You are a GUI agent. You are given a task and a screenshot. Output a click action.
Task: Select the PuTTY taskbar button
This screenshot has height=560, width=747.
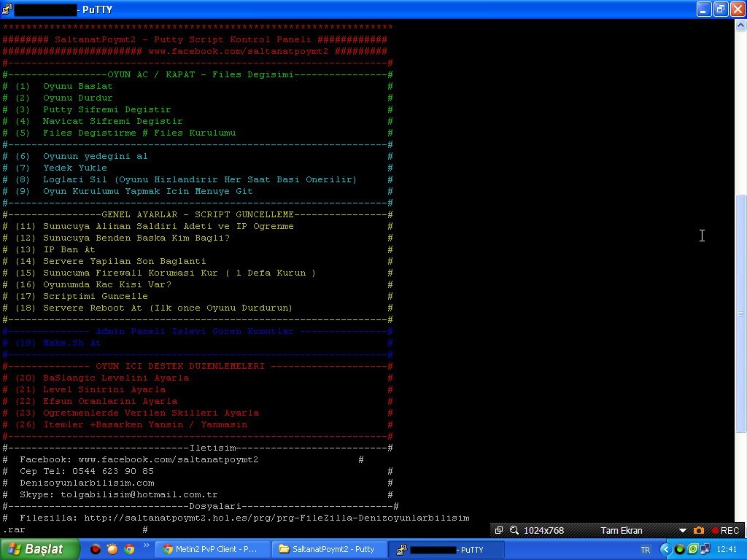446,550
